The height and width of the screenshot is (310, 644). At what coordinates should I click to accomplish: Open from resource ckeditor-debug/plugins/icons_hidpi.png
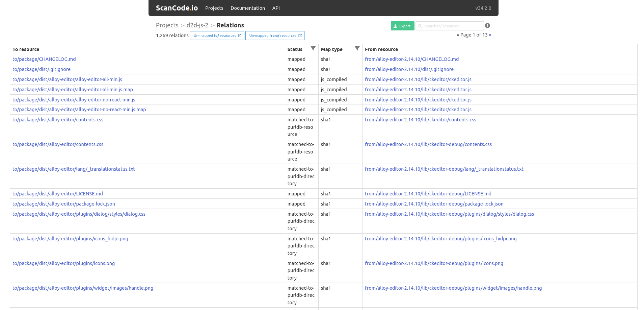point(441,239)
